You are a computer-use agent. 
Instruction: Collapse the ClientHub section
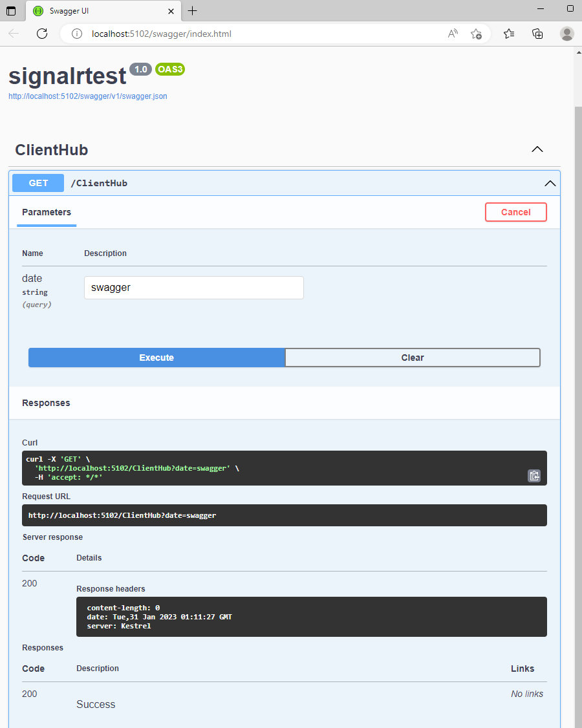(537, 149)
